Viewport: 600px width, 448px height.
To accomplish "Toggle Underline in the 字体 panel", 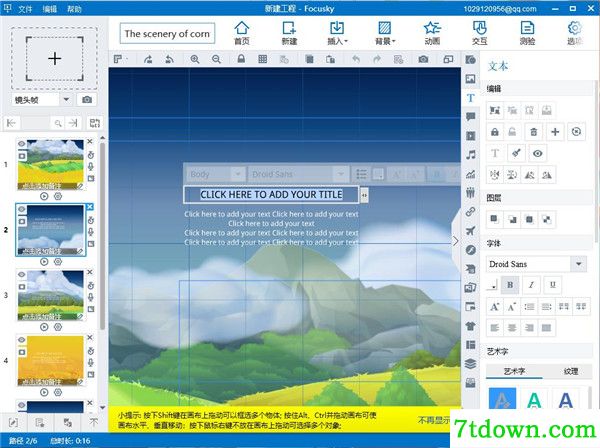I will tap(553, 285).
